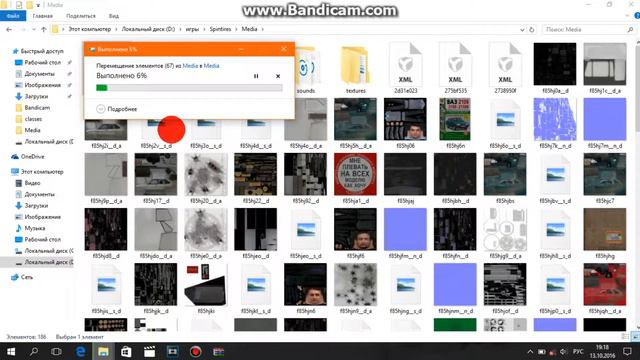Open the Windows Start menu

(11, 351)
